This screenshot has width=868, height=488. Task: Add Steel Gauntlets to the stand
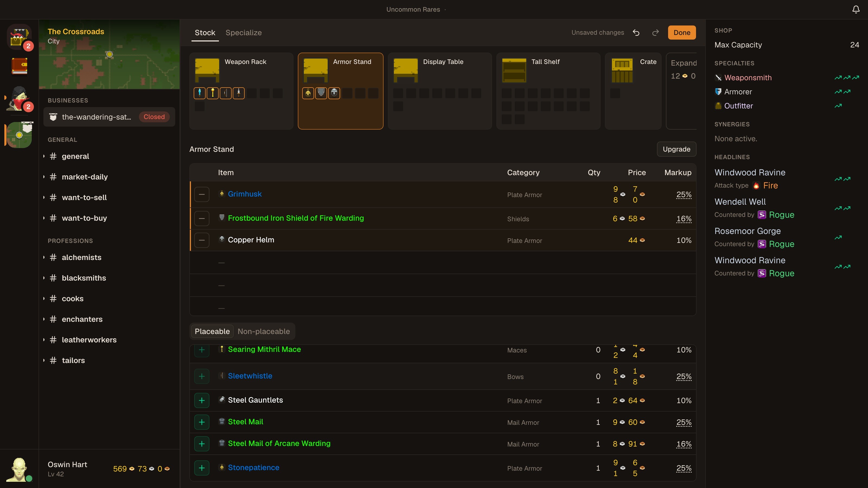(202, 400)
